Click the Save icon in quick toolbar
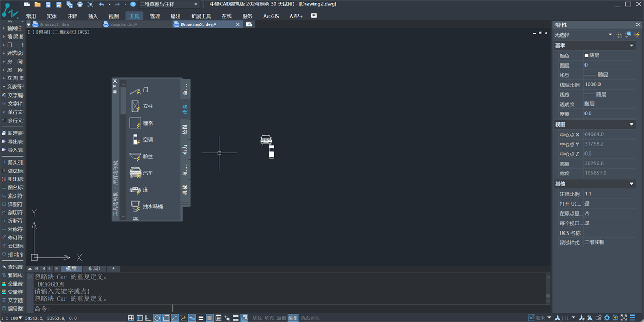 click(x=48, y=4)
